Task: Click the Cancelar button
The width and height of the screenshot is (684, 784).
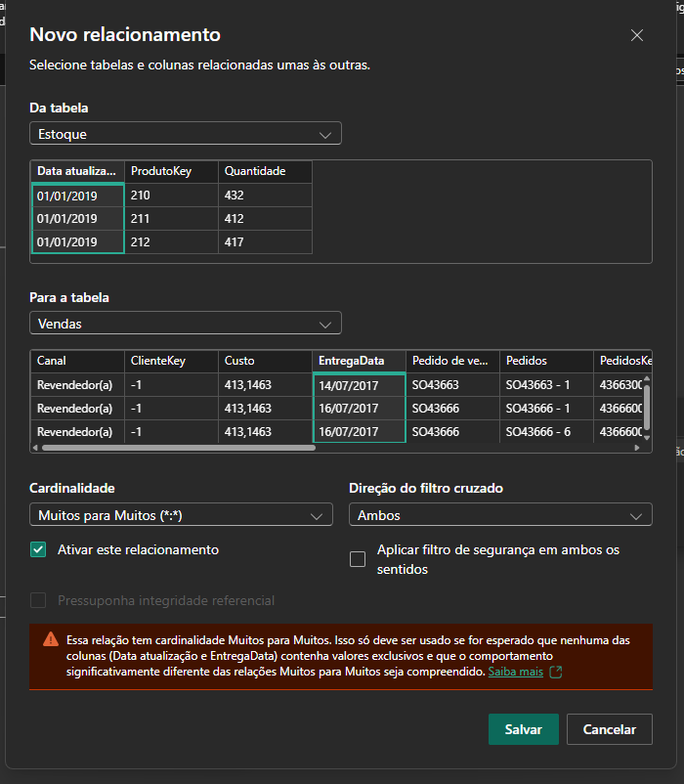Action: [x=609, y=729]
